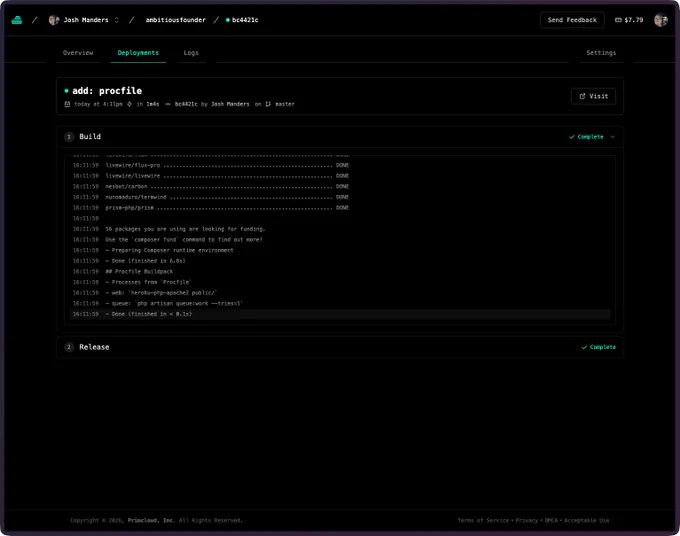The image size is (680, 536).
Task: Click the calendar icon beside today at 4:11pm
Action: pos(67,104)
